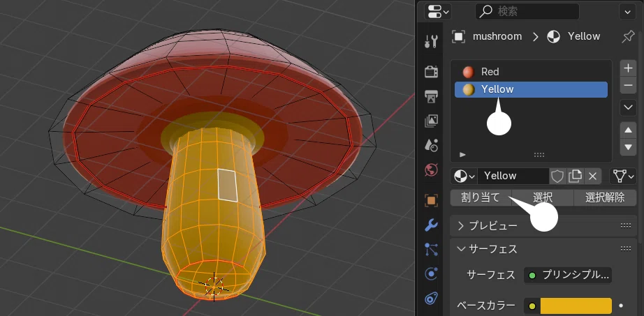Open the サーフェス shader dropdown プリンシプル
Viewport: 644px width, 316px height.
point(568,276)
